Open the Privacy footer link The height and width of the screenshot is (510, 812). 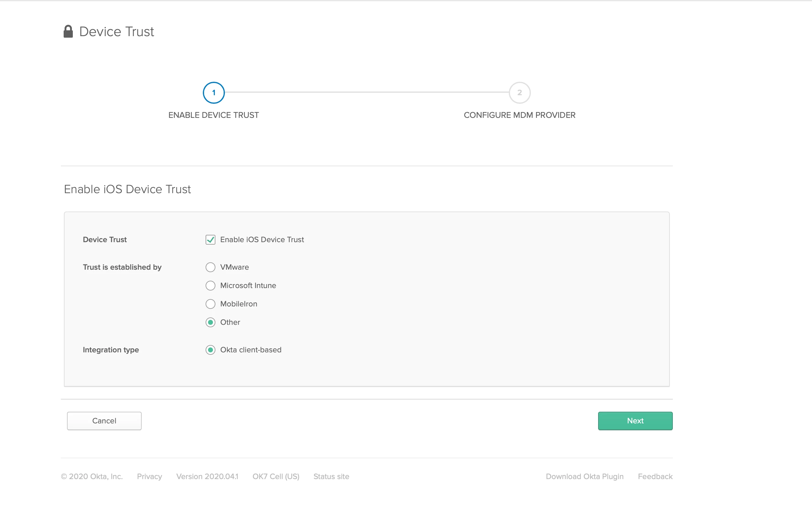[x=149, y=476]
